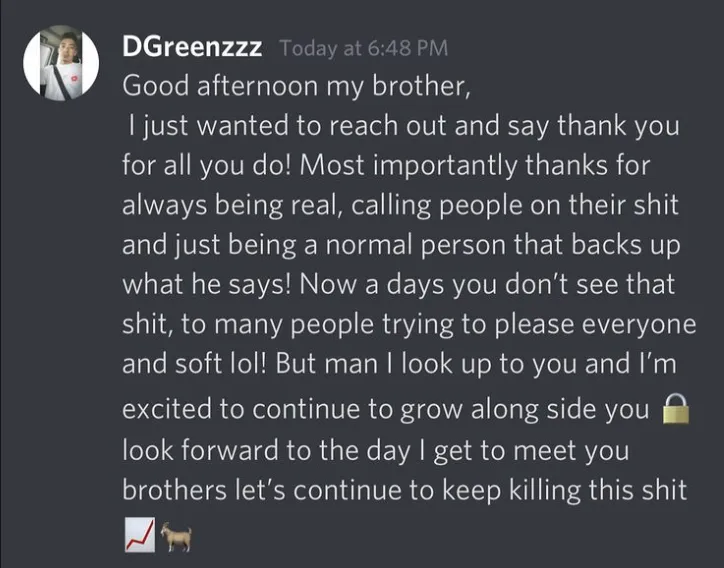
Task: Click the line starting 'and just being a normal'
Action: pos(401,245)
